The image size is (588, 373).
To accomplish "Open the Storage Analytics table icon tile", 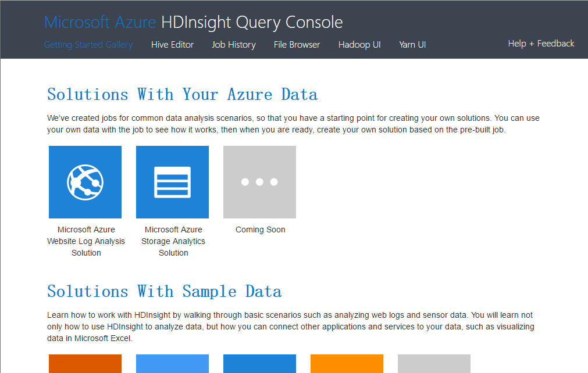I will 172,182.
